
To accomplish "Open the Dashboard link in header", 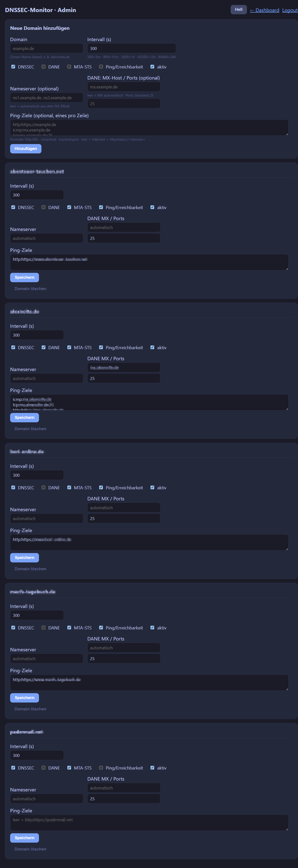I will (264, 10).
